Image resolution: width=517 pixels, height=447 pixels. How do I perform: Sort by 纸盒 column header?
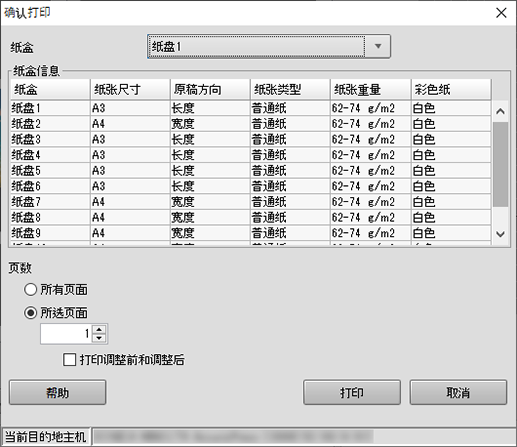[x=50, y=89]
